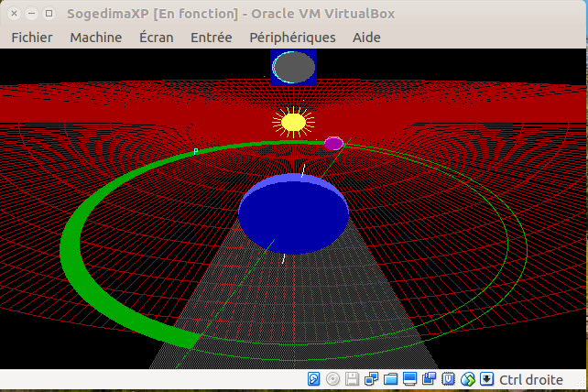Viewport: 588px width, 392px height.
Task: Click the keyboard capture arrow icon
Action: (x=486, y=379)
